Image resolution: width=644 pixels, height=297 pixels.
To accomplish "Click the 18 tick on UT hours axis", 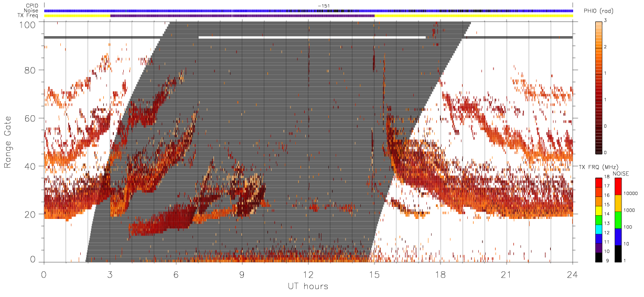I will 441,274.
